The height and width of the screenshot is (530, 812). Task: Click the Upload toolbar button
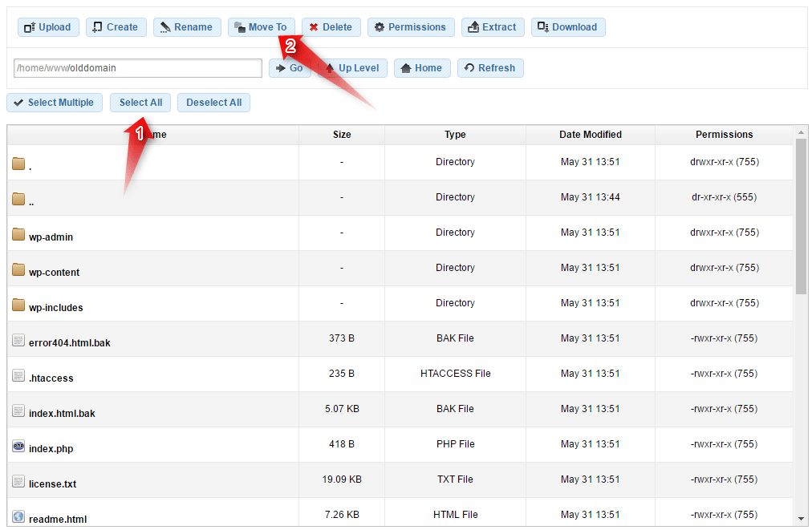click(x=48, y=27)
